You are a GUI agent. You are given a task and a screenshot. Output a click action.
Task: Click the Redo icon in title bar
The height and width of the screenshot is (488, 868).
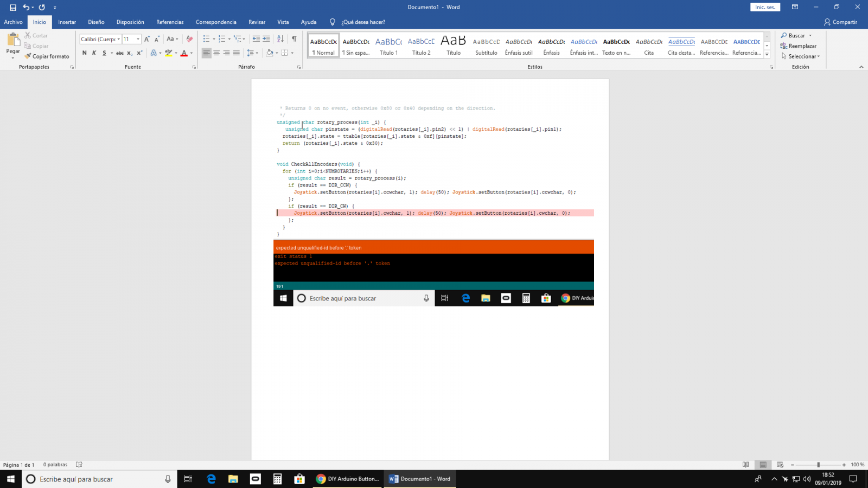pos(42,8)
